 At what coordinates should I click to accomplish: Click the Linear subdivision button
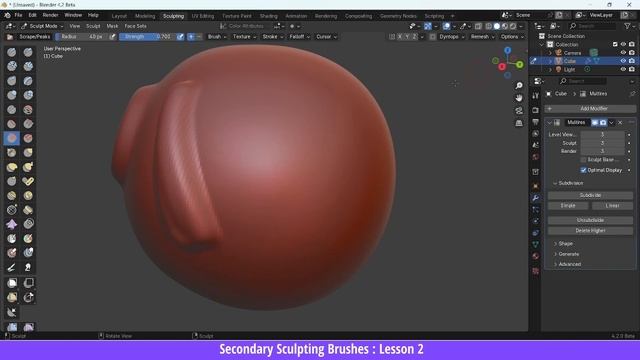(612, 206)
